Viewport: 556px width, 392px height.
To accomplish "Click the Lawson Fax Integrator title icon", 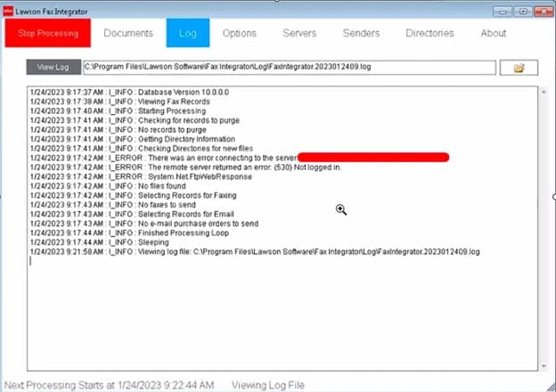I will [8, 12].
